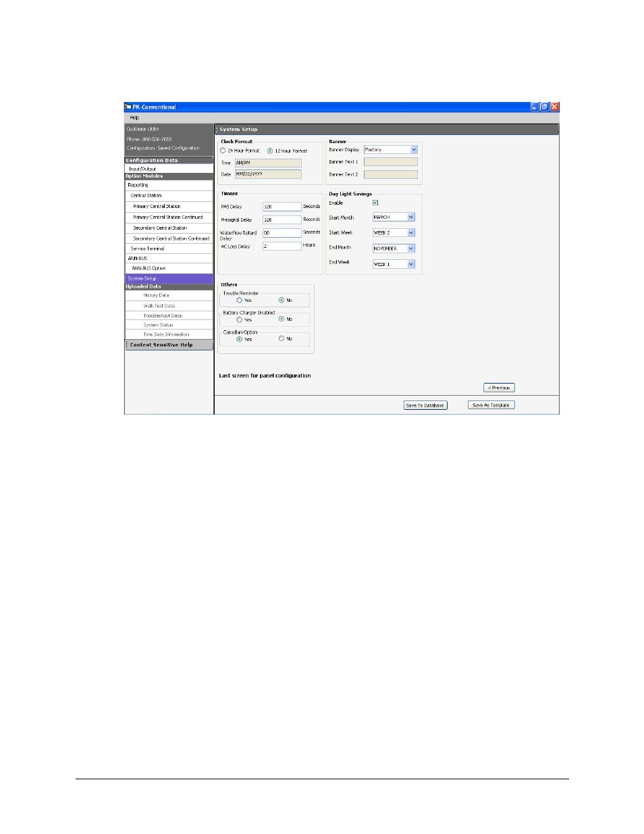644x834 pixels.
Task: Select Secondary Central Station Continued item
Action: pos(169,238)
